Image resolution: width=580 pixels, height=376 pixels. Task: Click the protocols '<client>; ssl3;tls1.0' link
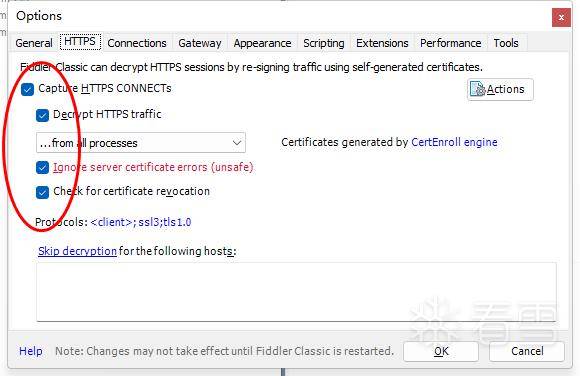(141, 222)
